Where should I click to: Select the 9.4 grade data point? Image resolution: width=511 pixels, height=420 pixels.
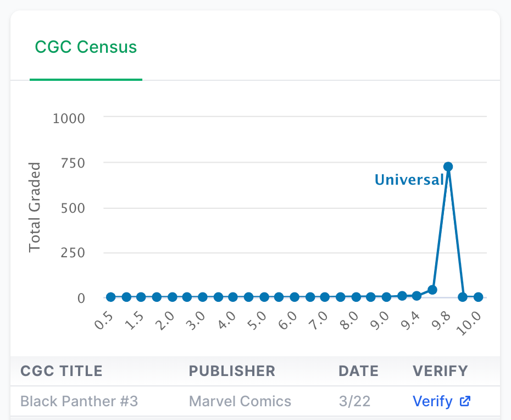click(x=416, y=296)
